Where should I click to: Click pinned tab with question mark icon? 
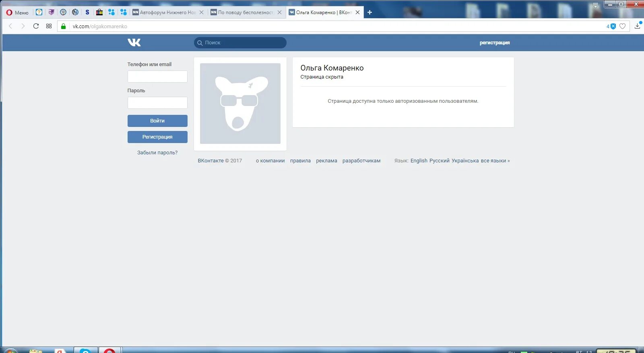click(x=39, y=12)
